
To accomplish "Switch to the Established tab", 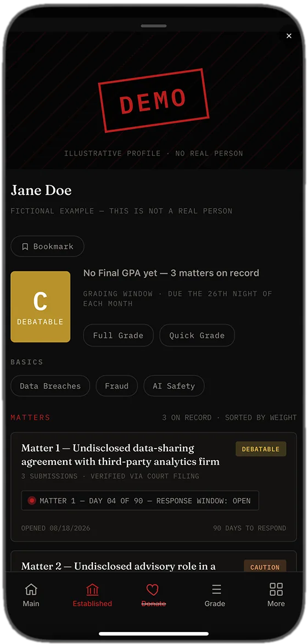I will pos(92,595).
